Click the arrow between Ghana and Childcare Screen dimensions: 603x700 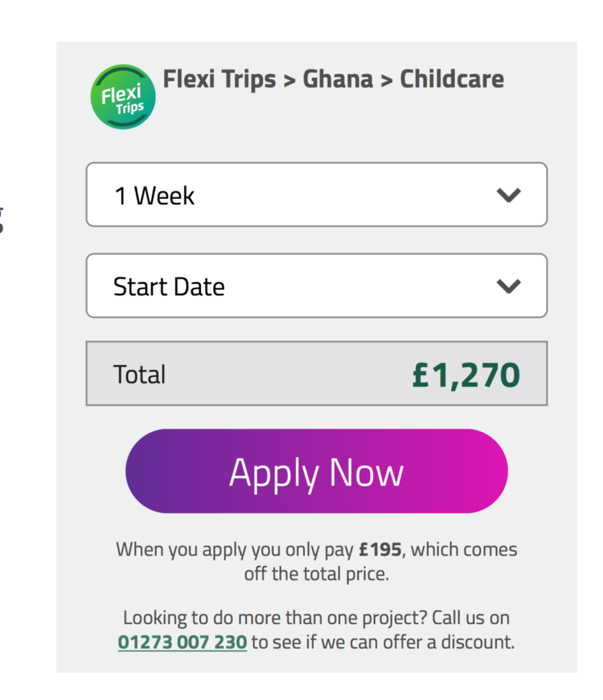click(x=386, y=80)
